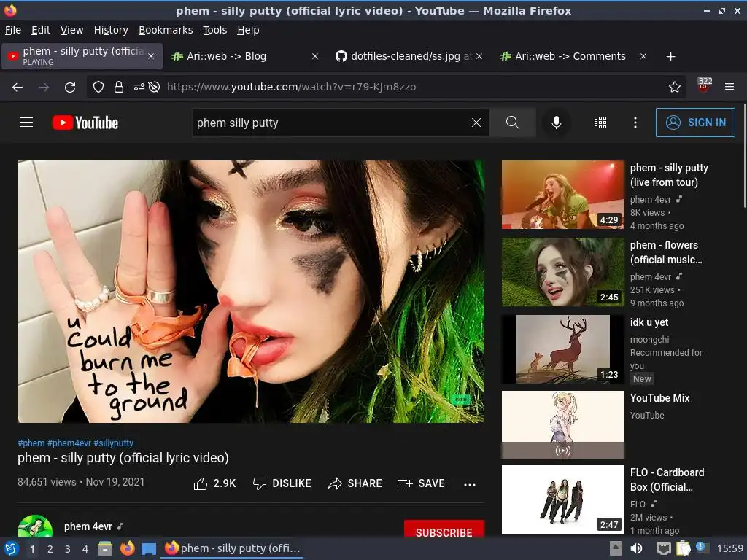Open phem 4evr channel name link
Screen dimensions: 747x560
(x=88, y=526)
